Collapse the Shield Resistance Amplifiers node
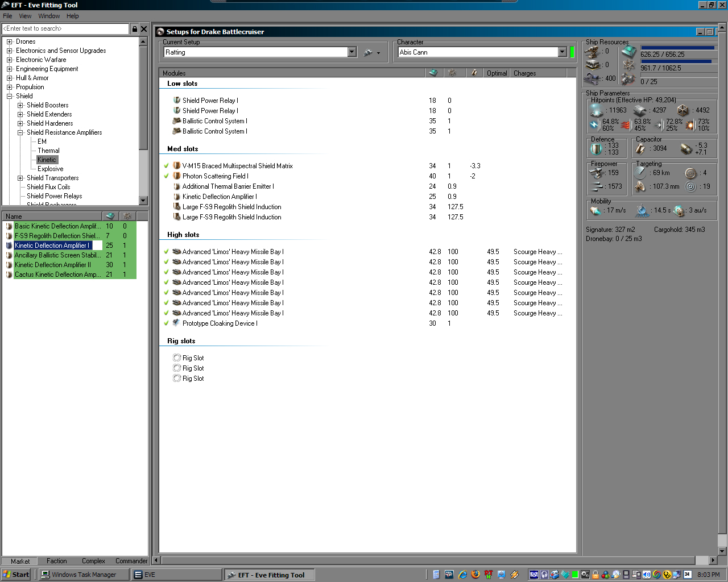This screenshot has width=728, height=582. point(20,132)
